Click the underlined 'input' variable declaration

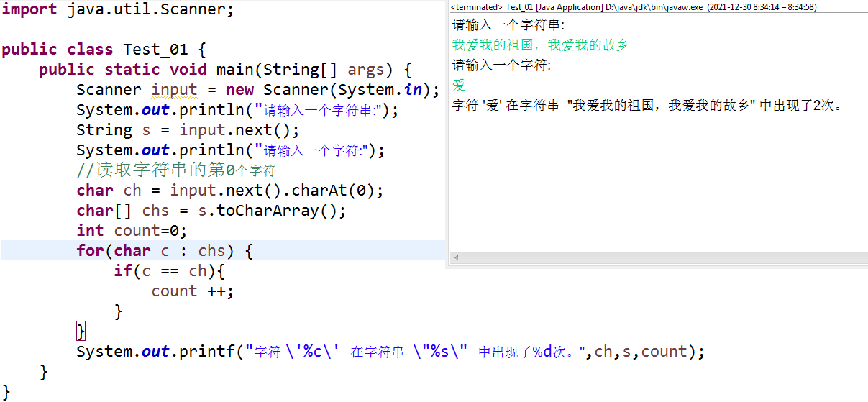174,90
